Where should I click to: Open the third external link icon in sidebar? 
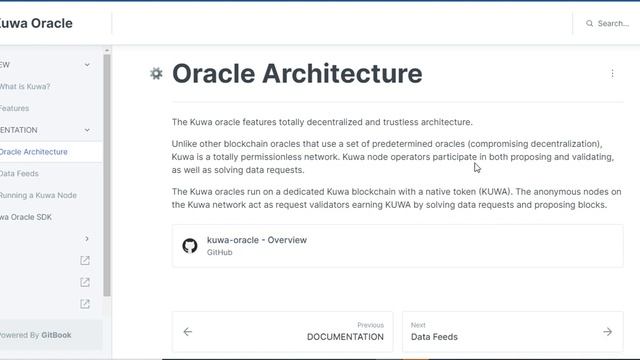85,304
